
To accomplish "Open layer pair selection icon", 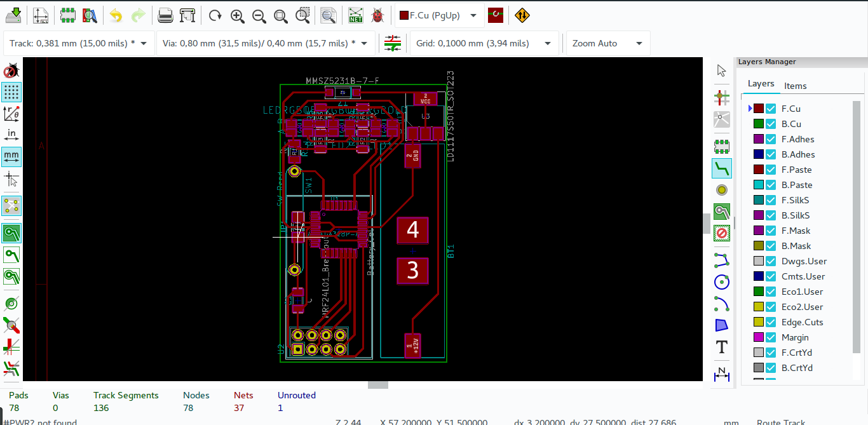I will tap(496, 15).
